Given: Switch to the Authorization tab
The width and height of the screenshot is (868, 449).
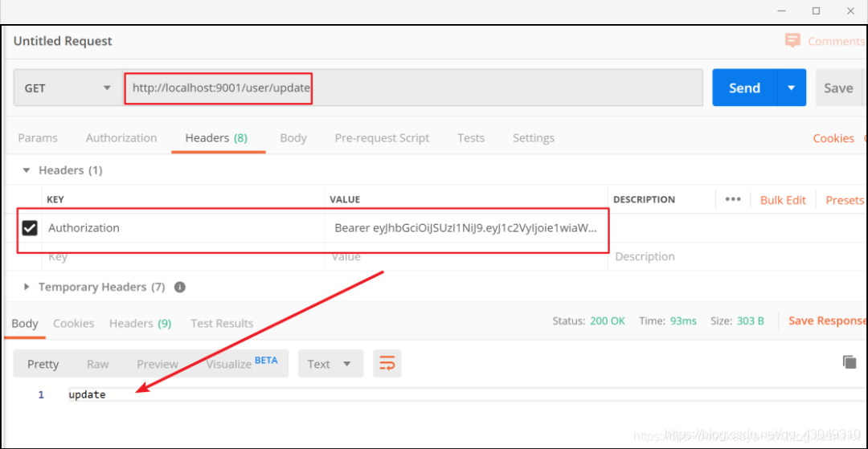Looking at the screenshot, I should (x=121, y=138).
